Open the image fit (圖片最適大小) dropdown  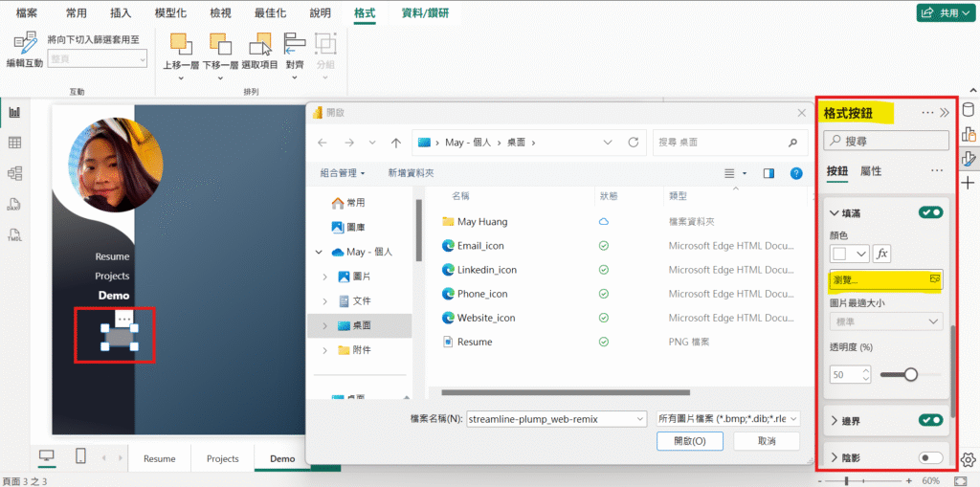pyautogui.click(x=886, y=321)
